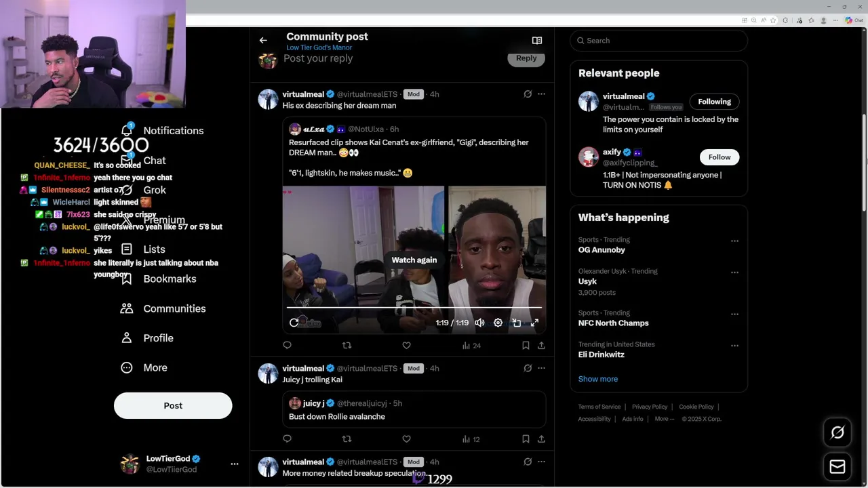Open more options on 'His ex describing' post
The width and height of the screenshot is (868, 488).
pyautogui.click(x=541, y=94)
